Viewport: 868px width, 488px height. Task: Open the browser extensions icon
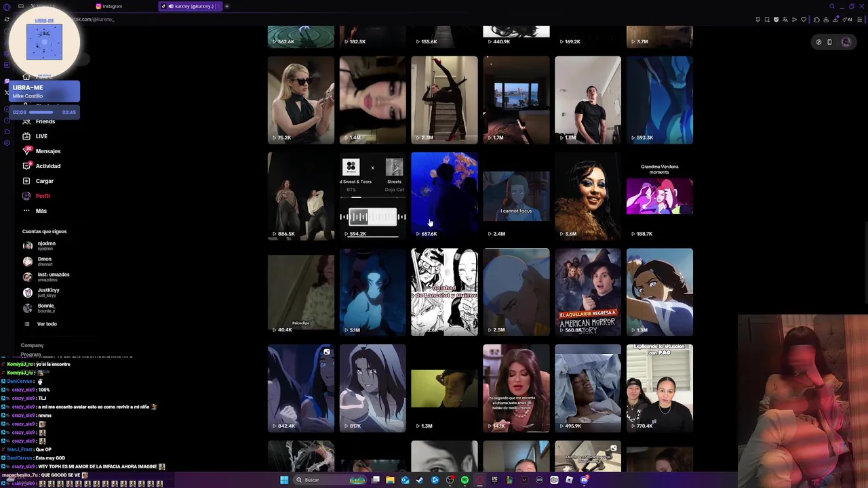(816, 20)
